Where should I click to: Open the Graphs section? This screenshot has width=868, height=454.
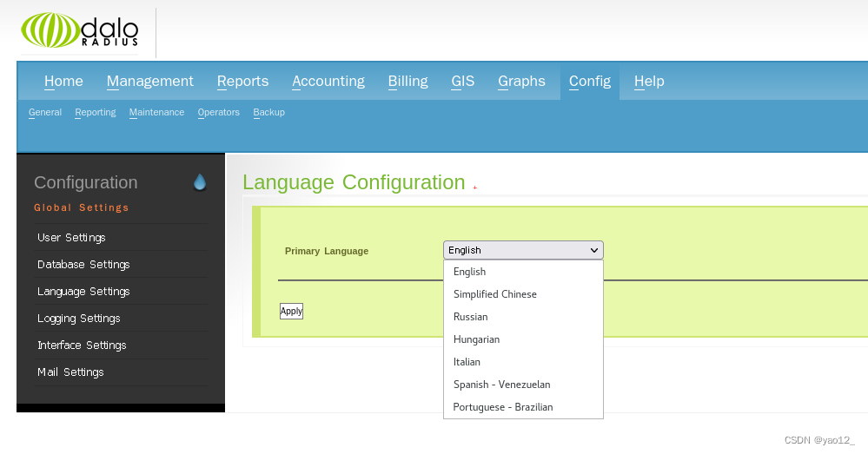[x=521, y=82]
